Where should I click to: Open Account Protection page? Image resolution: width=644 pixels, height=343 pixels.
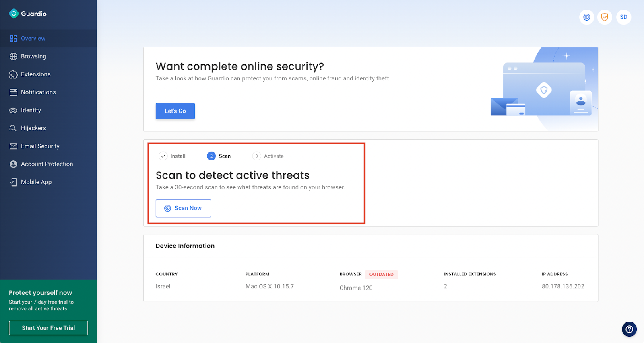pyautogui.click(x=47, y=164)
